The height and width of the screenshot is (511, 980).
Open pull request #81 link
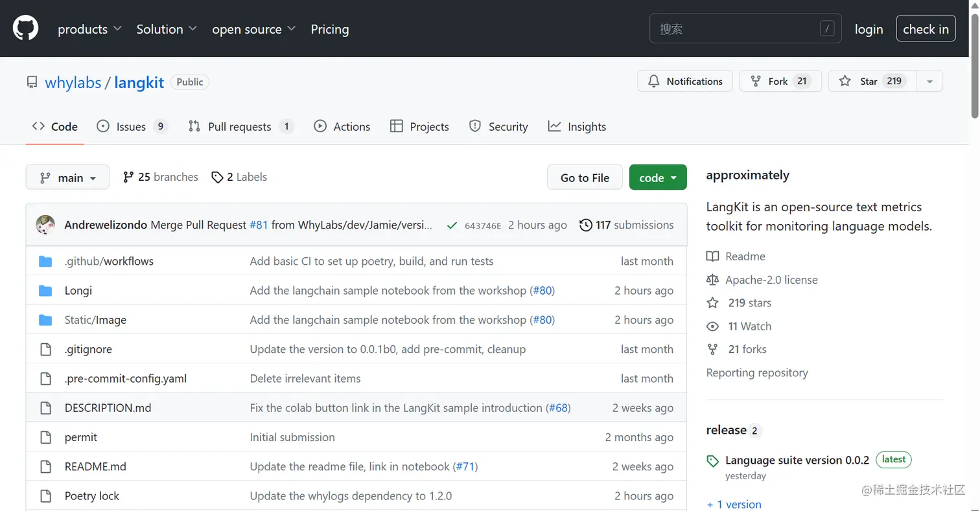pyautogui.click(x=257, y=225)
